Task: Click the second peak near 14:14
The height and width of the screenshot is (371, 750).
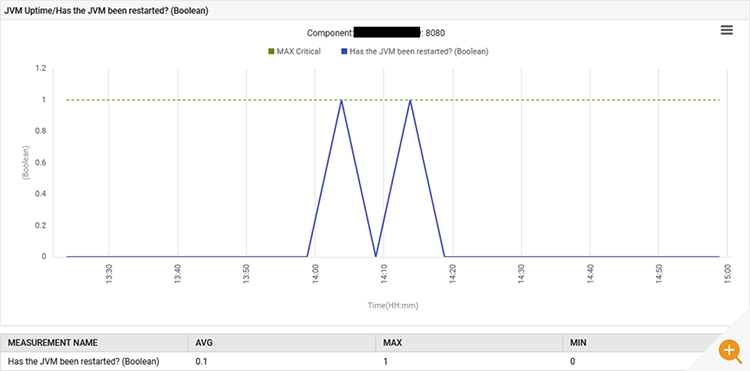Action: tap(410, 100)
